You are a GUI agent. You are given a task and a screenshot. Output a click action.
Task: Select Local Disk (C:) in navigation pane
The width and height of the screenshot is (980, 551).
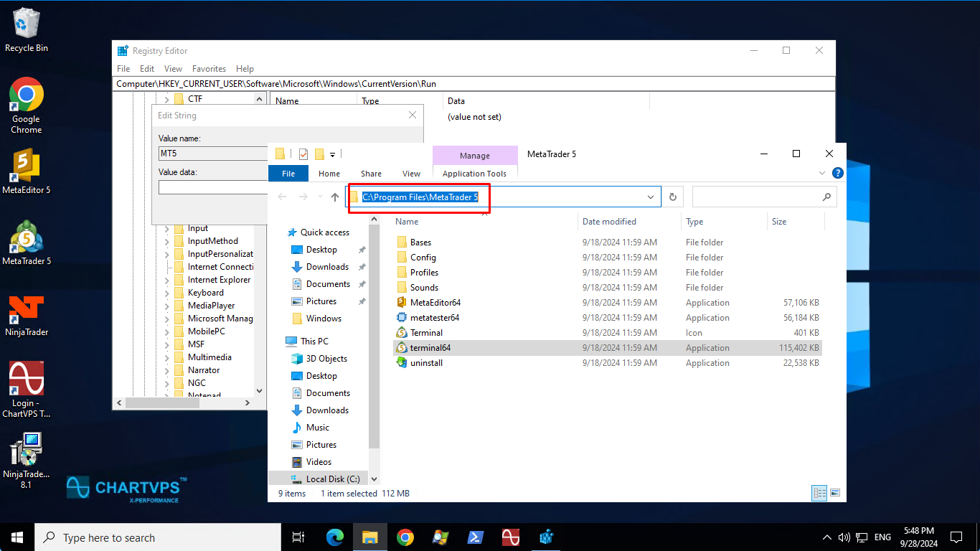[x=332, y=479]
